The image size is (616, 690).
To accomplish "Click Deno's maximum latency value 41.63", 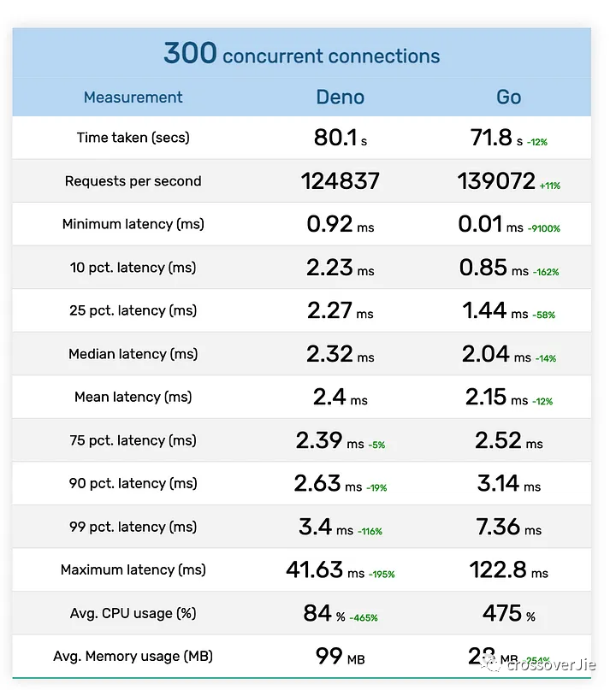I will [314, 569].
